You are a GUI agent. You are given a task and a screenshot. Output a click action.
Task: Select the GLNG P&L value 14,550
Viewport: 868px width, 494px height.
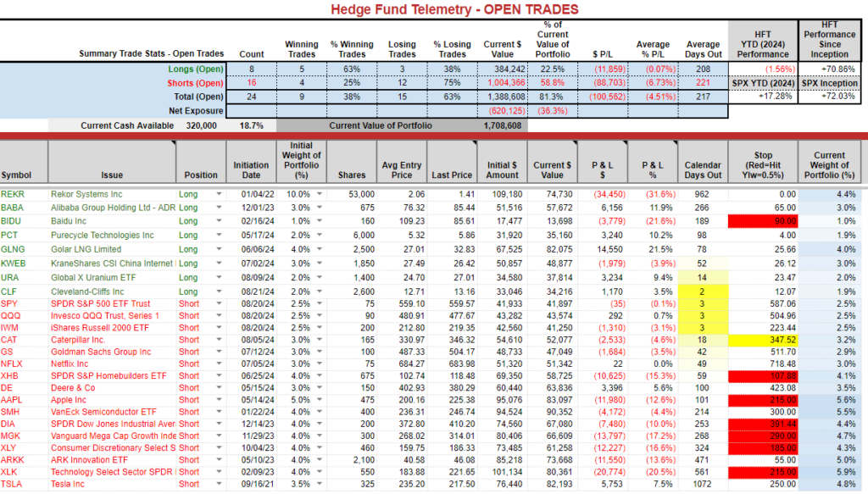coord(603,249)
